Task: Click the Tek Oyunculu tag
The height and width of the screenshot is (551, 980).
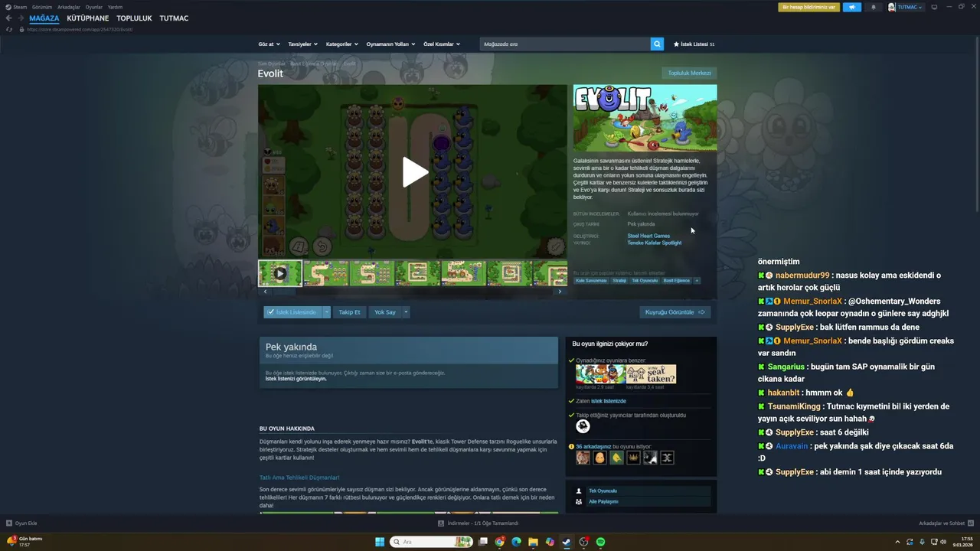Action: pos(645,281)
